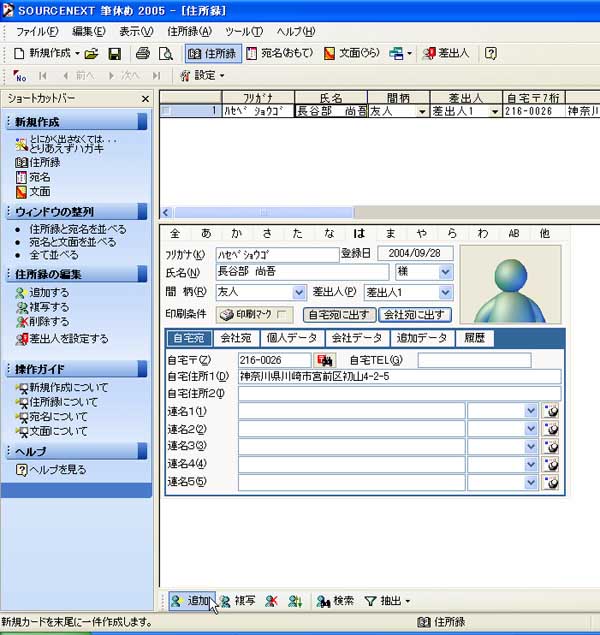Open the ツール(T) menu

point(244,32)
